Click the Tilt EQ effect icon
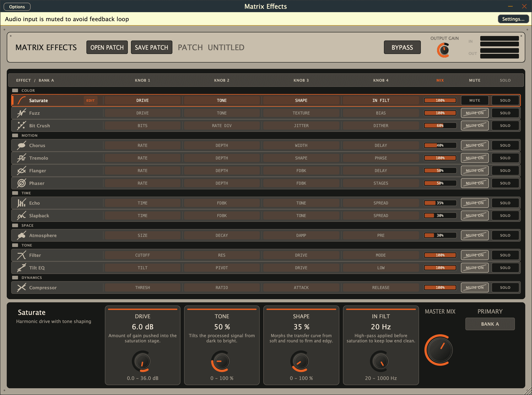The image size is (532, 395). click(22, 268)
